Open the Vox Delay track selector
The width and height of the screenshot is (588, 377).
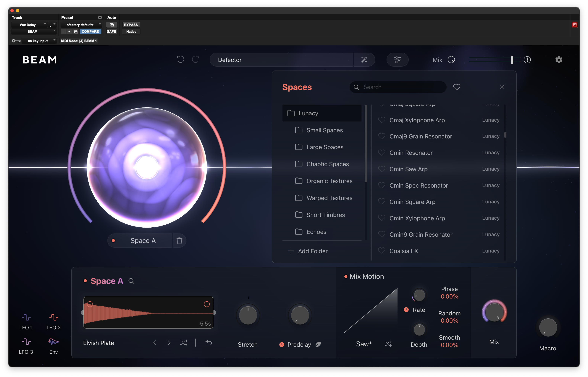29,25
